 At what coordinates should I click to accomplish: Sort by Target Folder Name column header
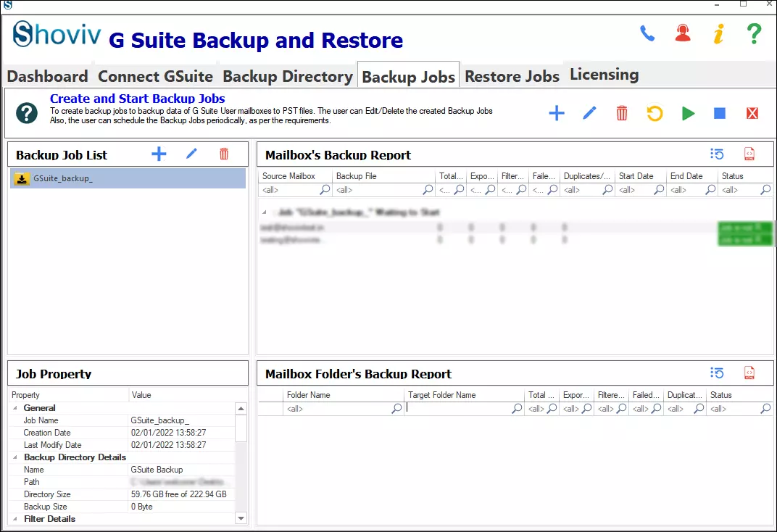(465, 395)
